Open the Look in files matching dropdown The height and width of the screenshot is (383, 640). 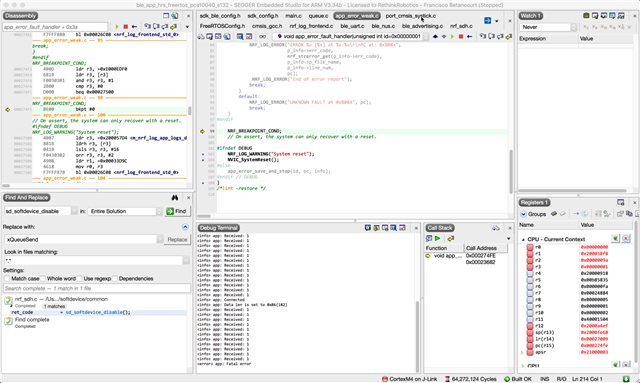(x=186, y=260)
